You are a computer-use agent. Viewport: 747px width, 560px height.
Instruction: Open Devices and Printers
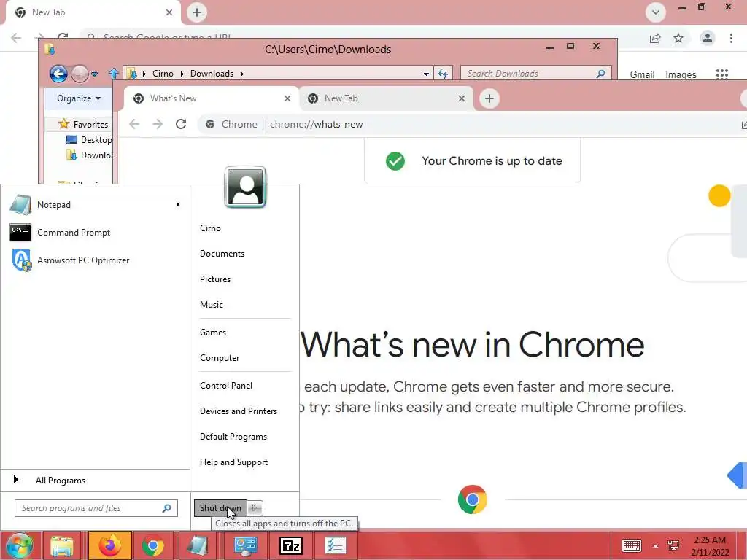pyautogui.click(x=239, y=411)
